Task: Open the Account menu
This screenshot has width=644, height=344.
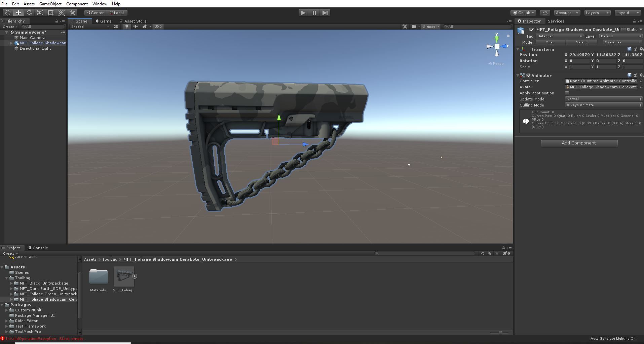Action: [567, 13]
